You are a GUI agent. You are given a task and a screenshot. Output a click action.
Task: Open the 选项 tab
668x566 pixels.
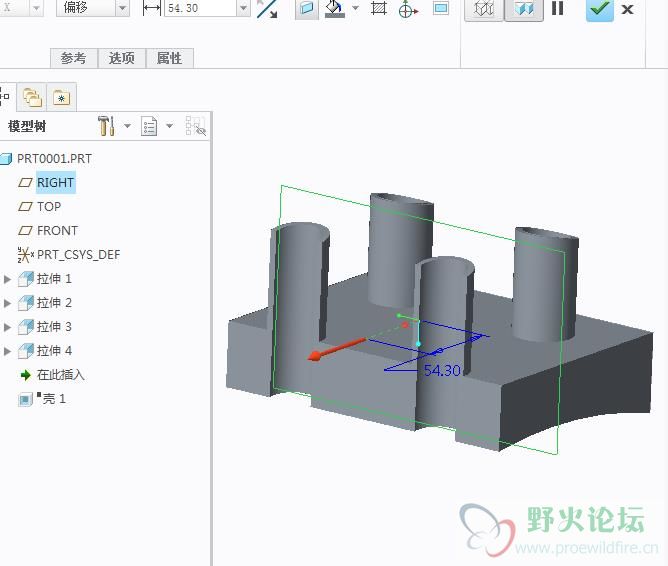(x=122, y=58)
